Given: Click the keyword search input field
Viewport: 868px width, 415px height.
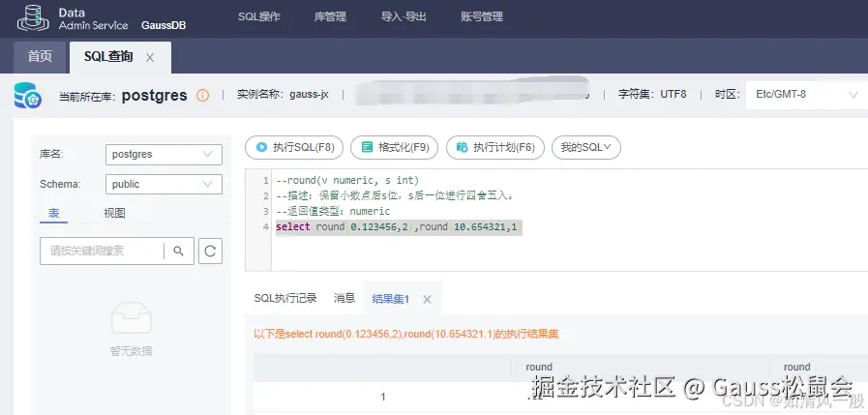Looking at the screenshot, I should tap(102, 252).
